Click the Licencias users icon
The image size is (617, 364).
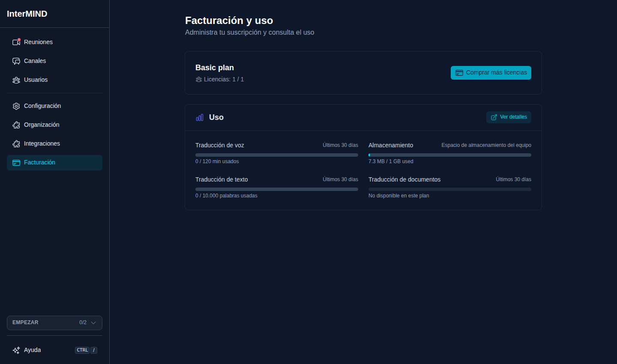[x=199, y=79]
